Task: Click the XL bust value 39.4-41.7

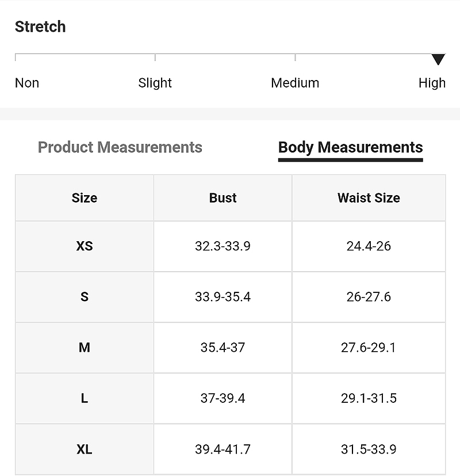Action: tap(223, 450)
